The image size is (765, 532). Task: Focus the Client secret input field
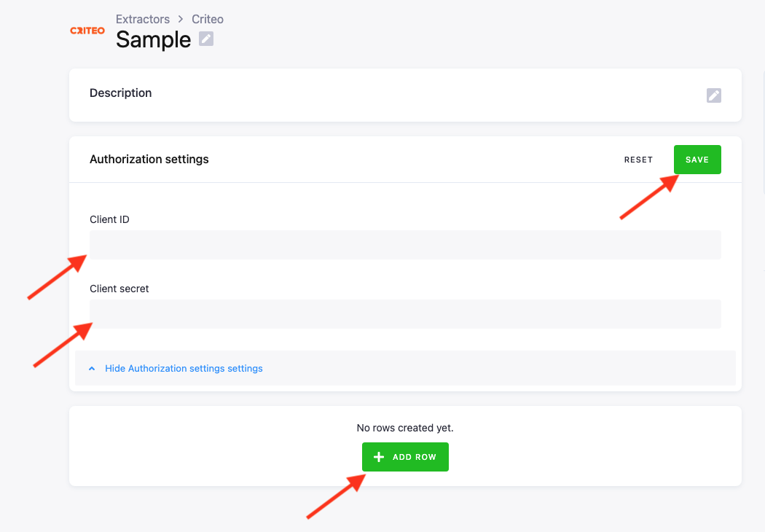405,314
